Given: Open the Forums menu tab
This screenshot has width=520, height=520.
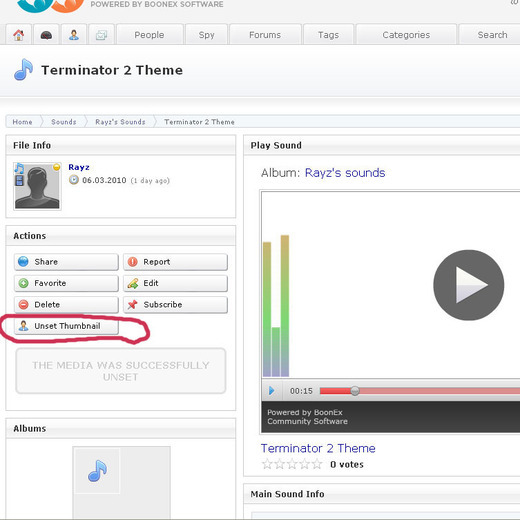Looking at the screenshot, I should 265,34.
